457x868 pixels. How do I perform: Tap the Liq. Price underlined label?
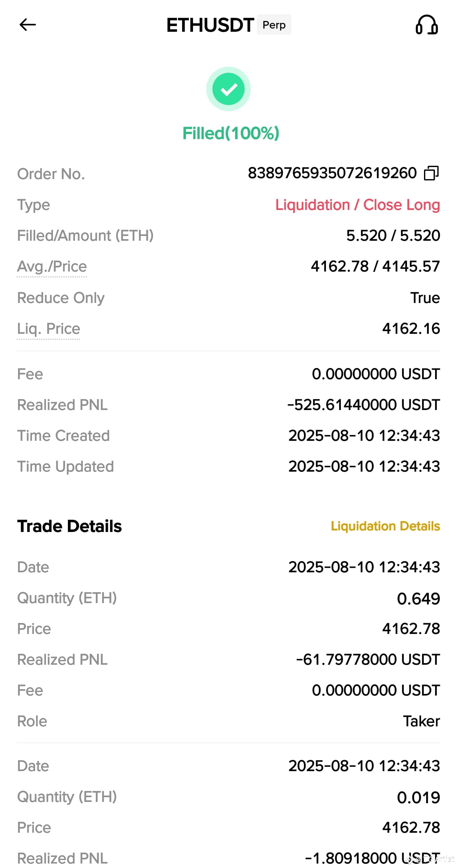[49, 328]
